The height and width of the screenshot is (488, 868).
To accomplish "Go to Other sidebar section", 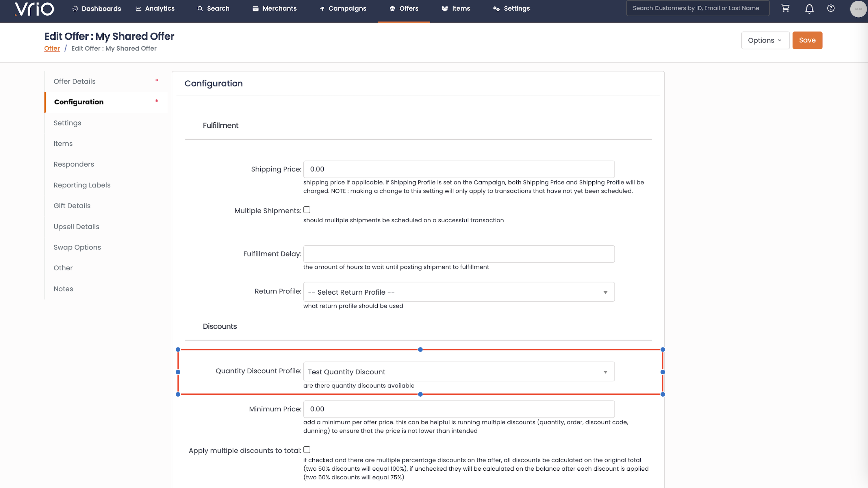I will [x=107, y=268].
